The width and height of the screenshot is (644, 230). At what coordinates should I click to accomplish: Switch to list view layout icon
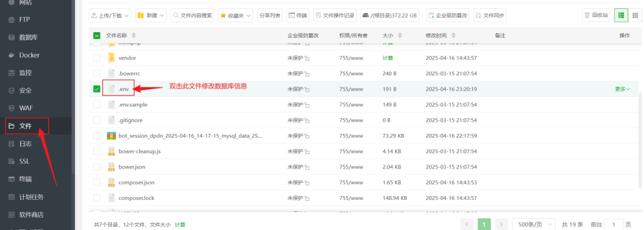(621, 15)
